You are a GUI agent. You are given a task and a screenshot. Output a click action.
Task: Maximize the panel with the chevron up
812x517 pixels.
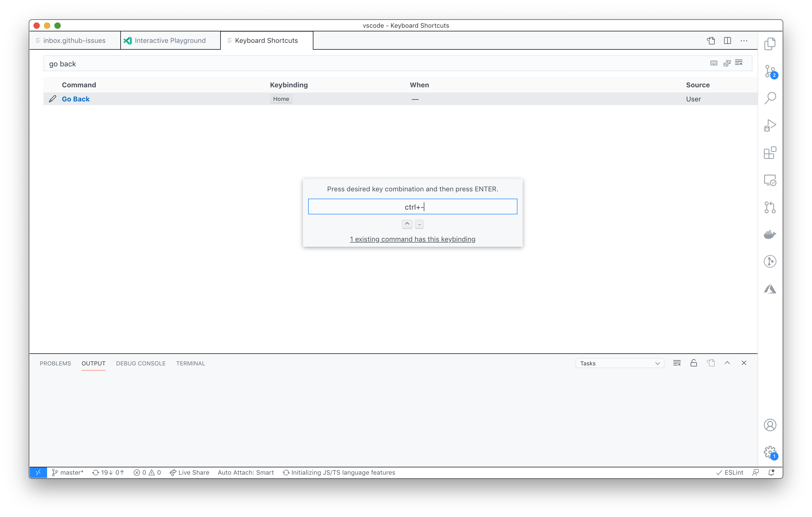pyautogui.click(x=727, y=363)
